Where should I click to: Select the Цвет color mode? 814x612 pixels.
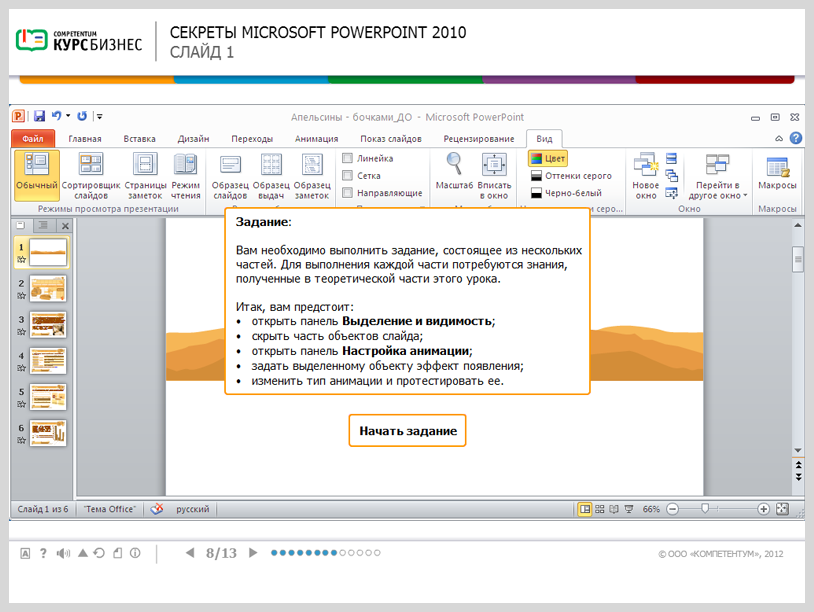(x=548, y=158)
